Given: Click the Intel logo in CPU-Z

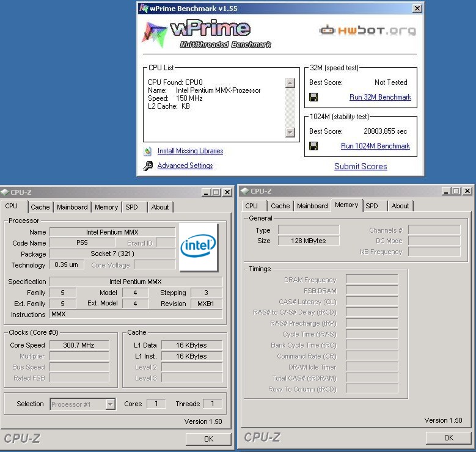Looking at the screenshot, I should coord(199,247).
